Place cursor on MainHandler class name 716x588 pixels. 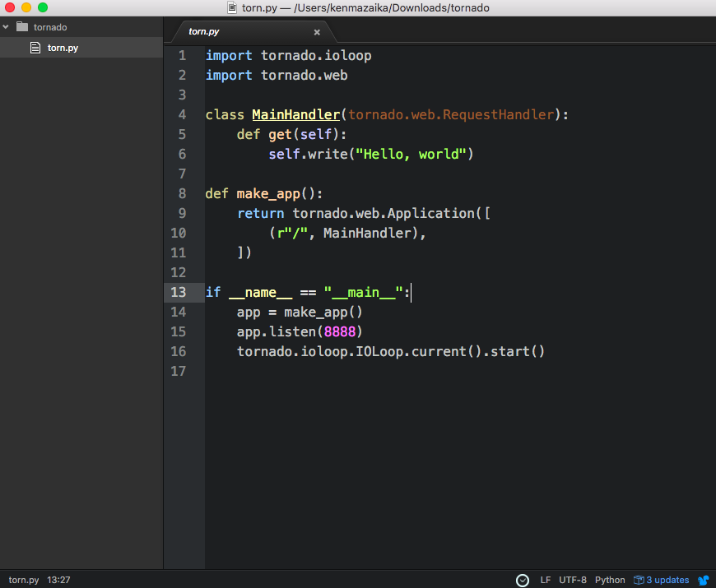[x=296, y=114]
